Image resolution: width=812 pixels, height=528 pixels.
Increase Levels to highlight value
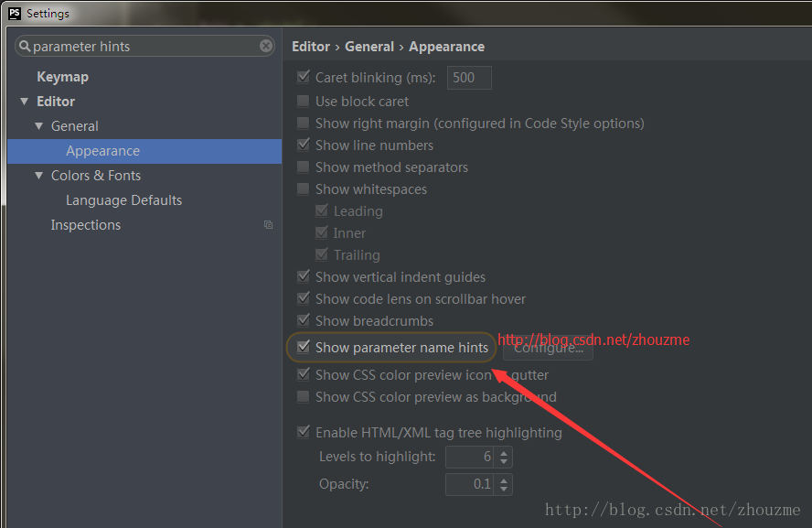503,452
